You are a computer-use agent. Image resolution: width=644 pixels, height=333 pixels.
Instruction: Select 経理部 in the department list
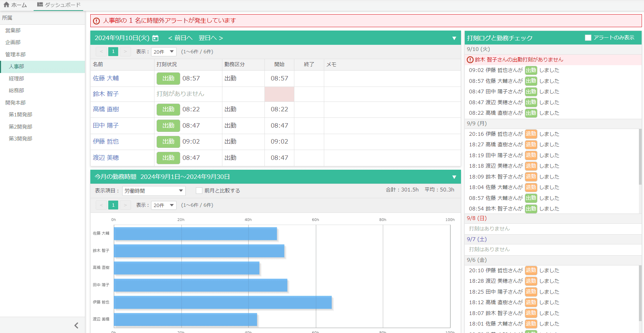(16, 78)
